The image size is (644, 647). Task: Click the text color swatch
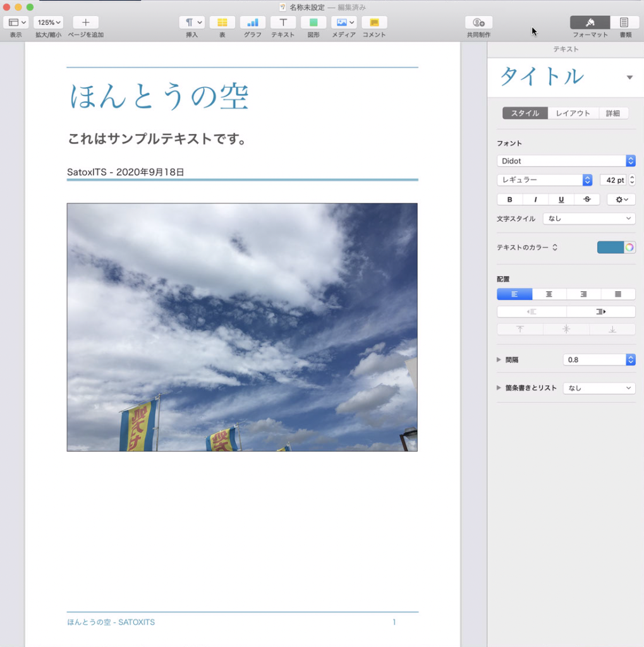click(x=611, y=247)
